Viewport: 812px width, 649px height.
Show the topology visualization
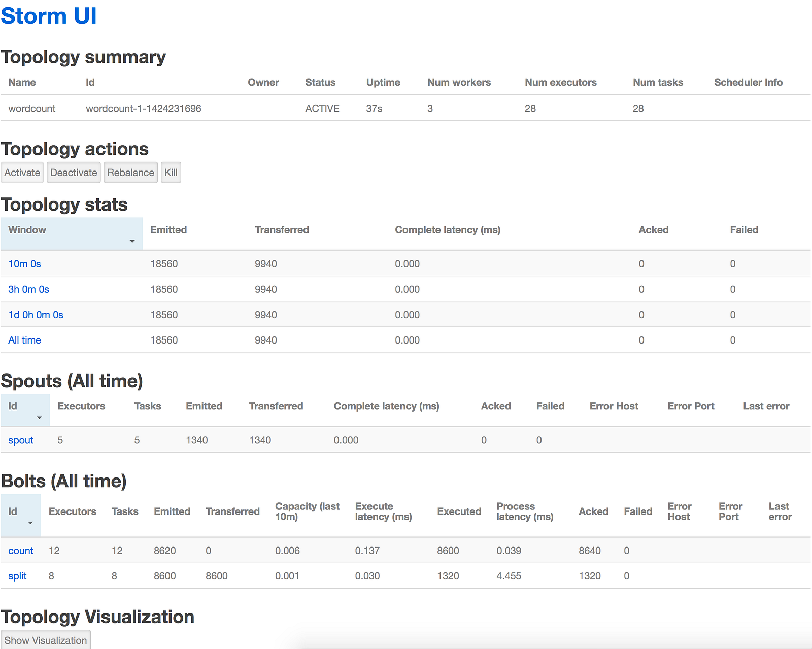46,640
